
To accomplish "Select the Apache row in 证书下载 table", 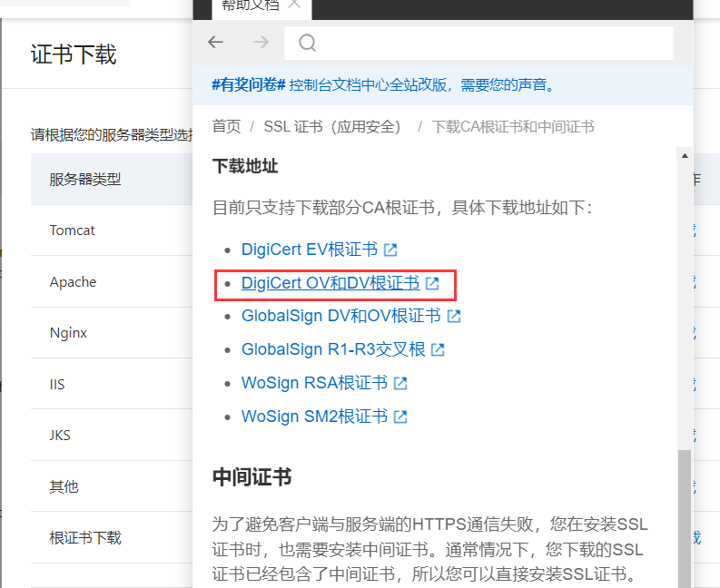I will click(x=112, y=281).
